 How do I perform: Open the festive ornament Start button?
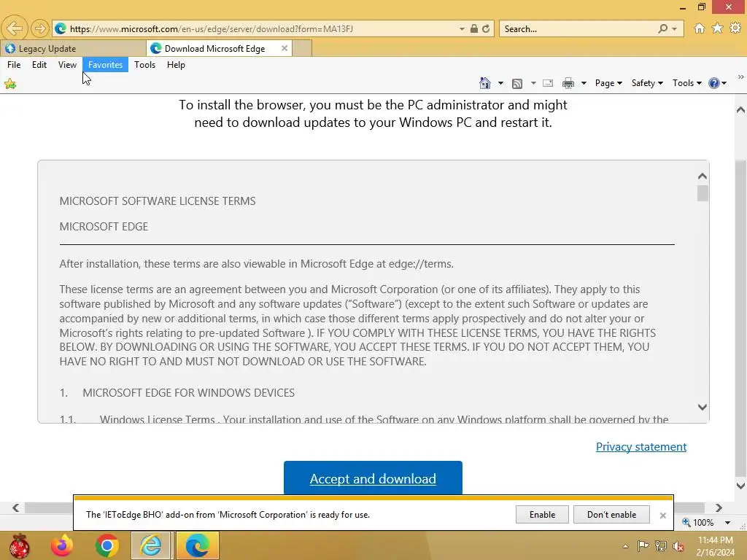click(19, 545)
